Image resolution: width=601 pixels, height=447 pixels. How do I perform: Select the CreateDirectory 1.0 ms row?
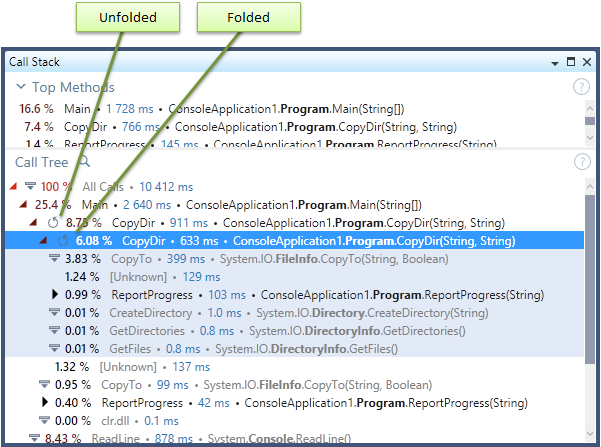[294, 313]
